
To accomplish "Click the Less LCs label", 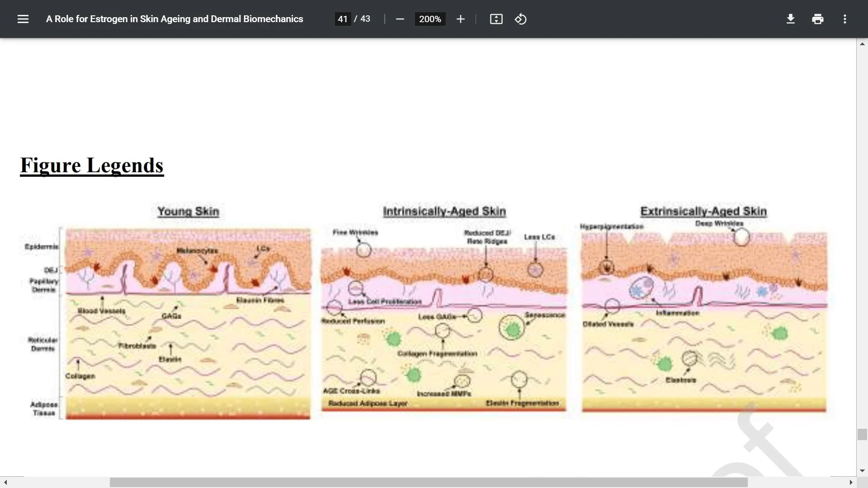I will (539, 237).
